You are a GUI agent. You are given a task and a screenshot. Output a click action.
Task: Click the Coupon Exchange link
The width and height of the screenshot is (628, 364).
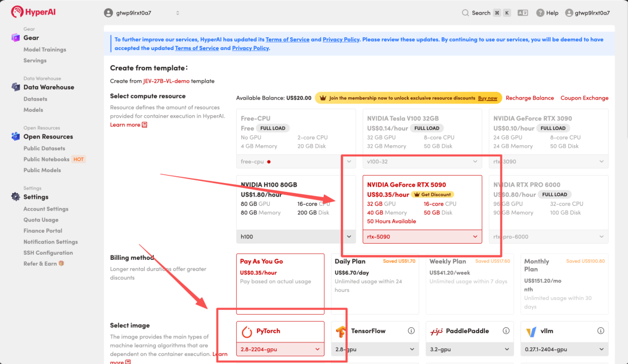tap(584, 98)
